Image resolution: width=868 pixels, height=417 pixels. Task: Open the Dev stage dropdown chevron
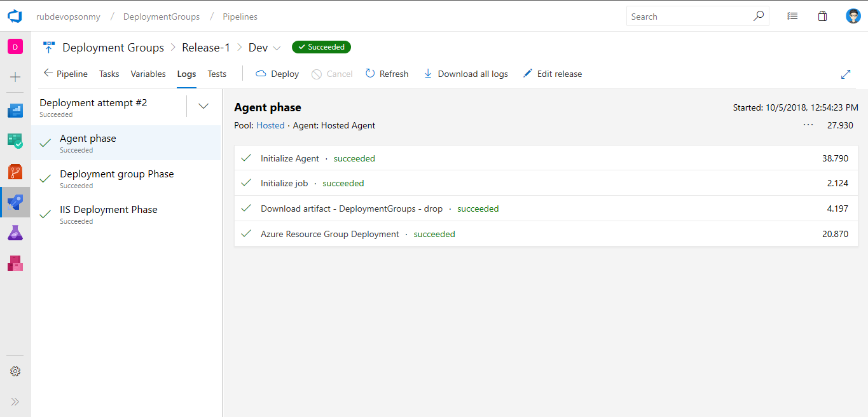pos(277,48)
